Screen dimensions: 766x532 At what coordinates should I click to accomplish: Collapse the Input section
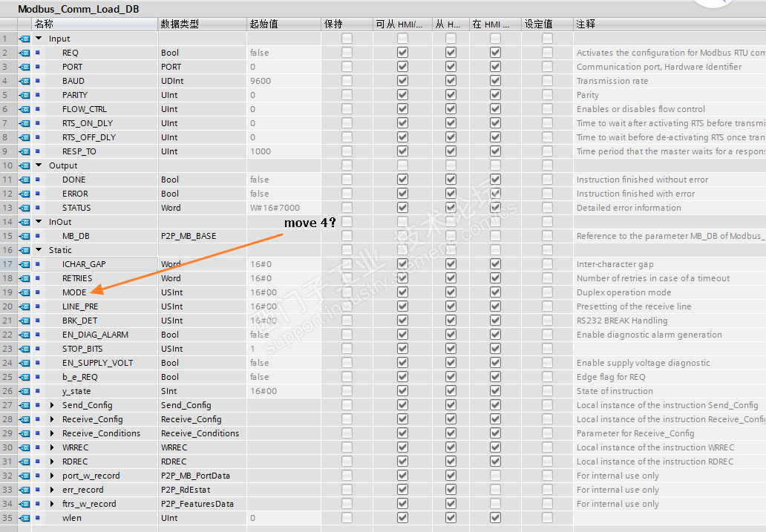coord(39,38)
